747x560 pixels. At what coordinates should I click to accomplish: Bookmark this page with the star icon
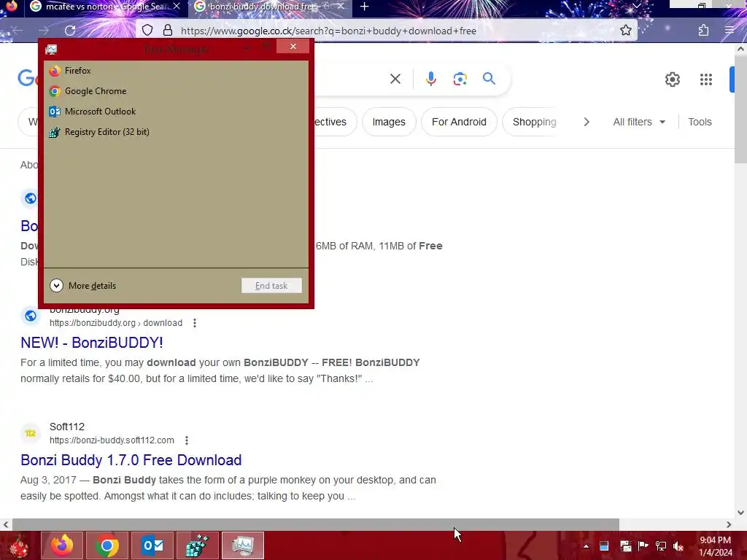coord(625,31)
